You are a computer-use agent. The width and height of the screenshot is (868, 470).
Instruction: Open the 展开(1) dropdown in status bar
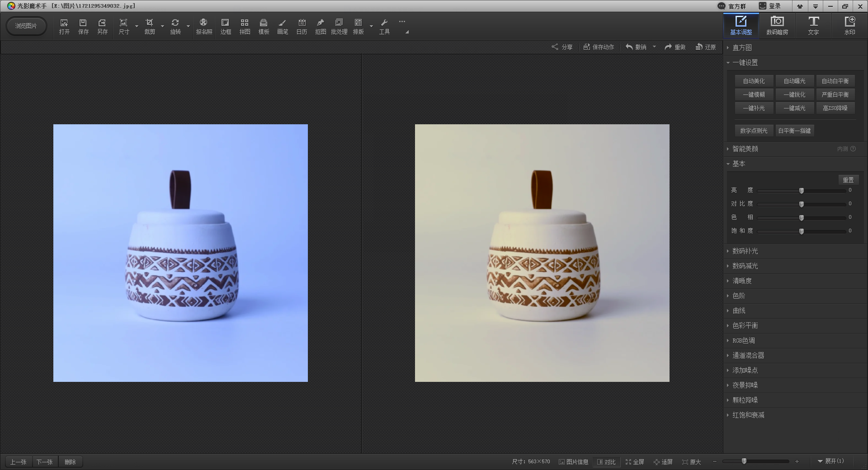[830, 461]
